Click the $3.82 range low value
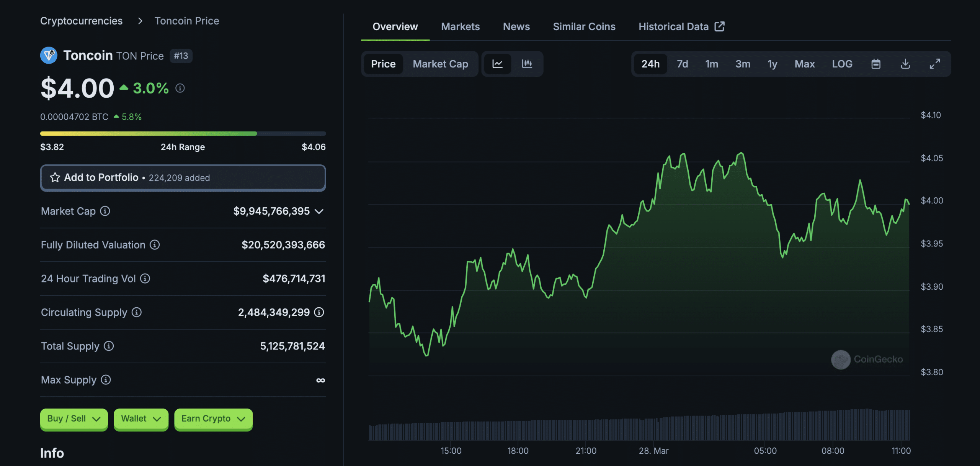The height and width of the screenshot is (466, 980). (52, 147)
